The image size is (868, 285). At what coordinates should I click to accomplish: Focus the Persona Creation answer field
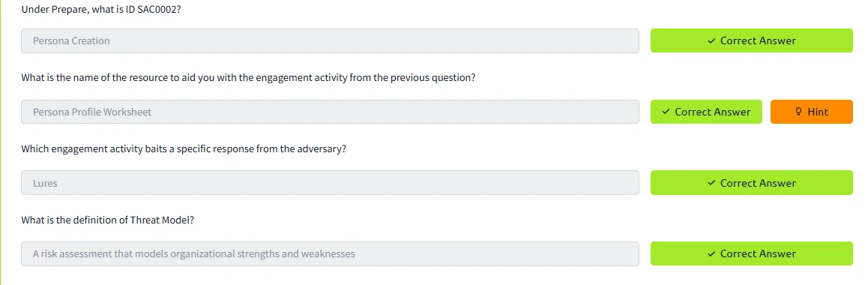click(x=330, y=41)
